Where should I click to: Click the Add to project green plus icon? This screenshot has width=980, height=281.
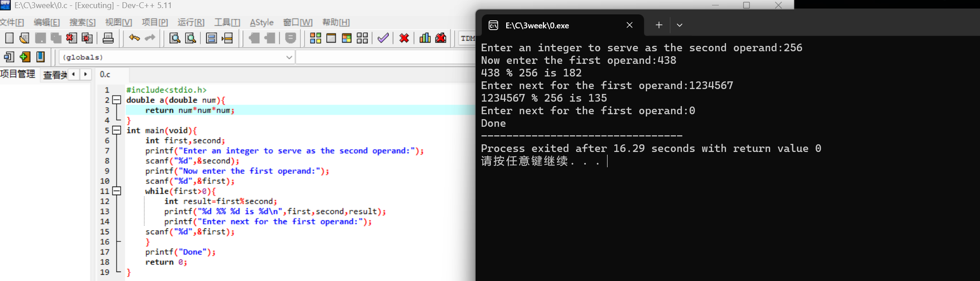[25, 57]
